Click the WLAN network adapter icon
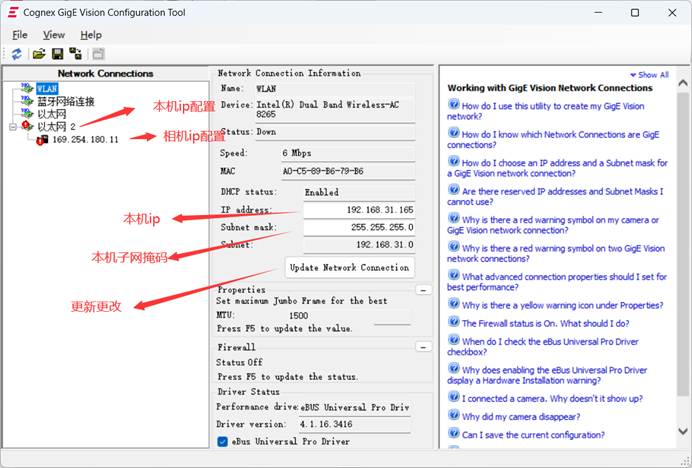Screen dimensions: 692x468 [27, 88]
